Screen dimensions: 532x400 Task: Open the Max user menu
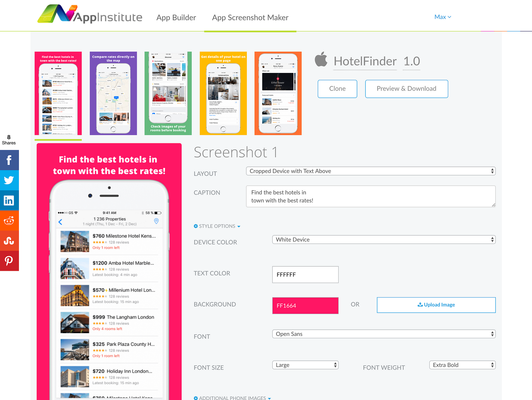443,17
